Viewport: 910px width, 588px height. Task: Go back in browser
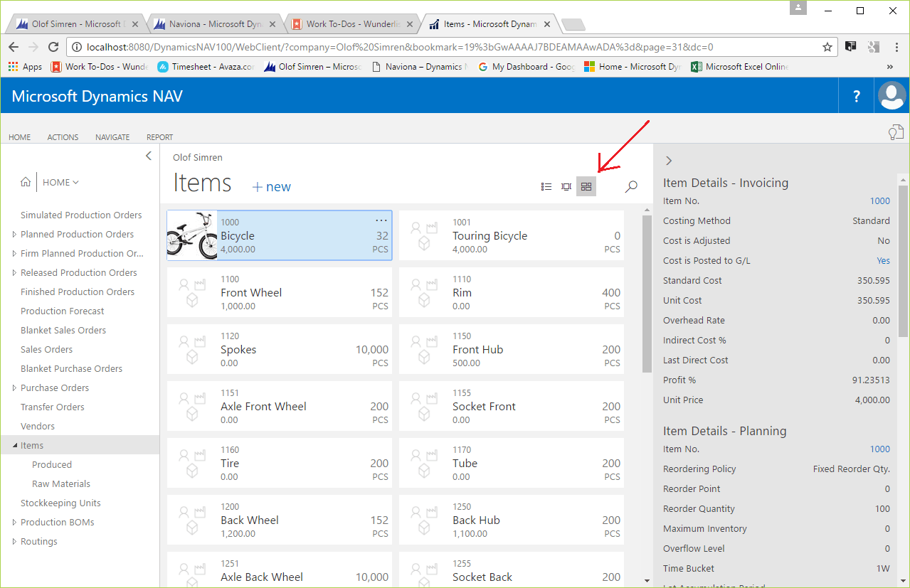pos(14,47)
